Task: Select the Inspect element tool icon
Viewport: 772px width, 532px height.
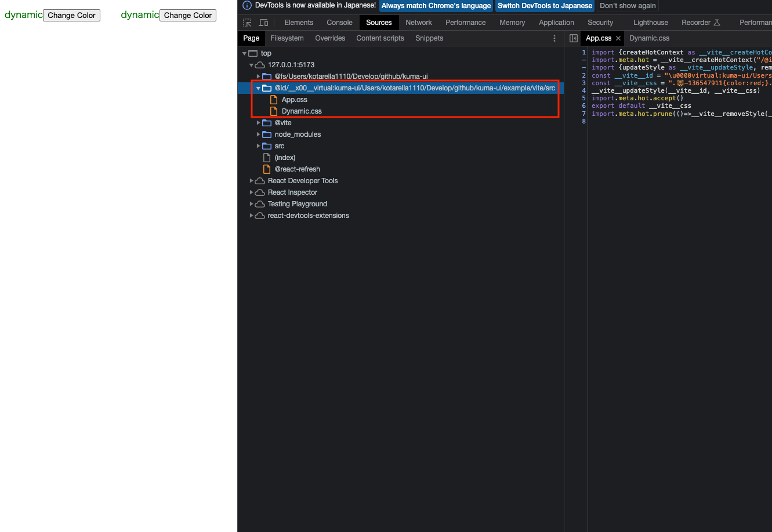Action: tap(247, 22)
